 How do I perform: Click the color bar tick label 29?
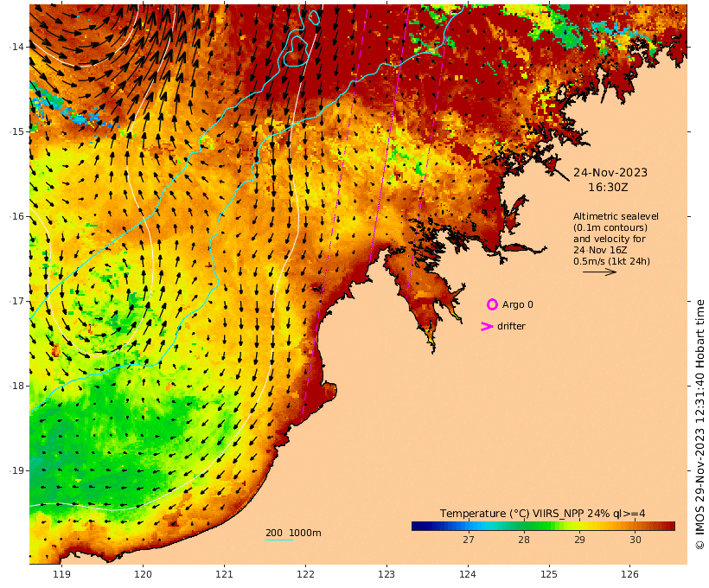(579, 540)
